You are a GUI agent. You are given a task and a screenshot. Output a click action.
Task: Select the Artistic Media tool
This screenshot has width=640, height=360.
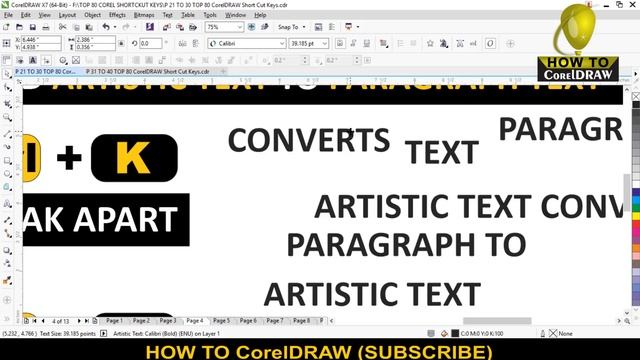click(x=7, y=147)
